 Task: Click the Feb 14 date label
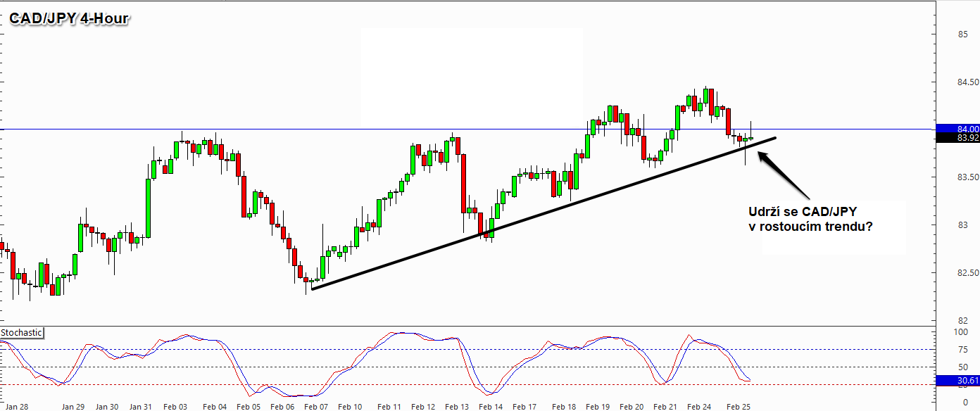(491, 407)
